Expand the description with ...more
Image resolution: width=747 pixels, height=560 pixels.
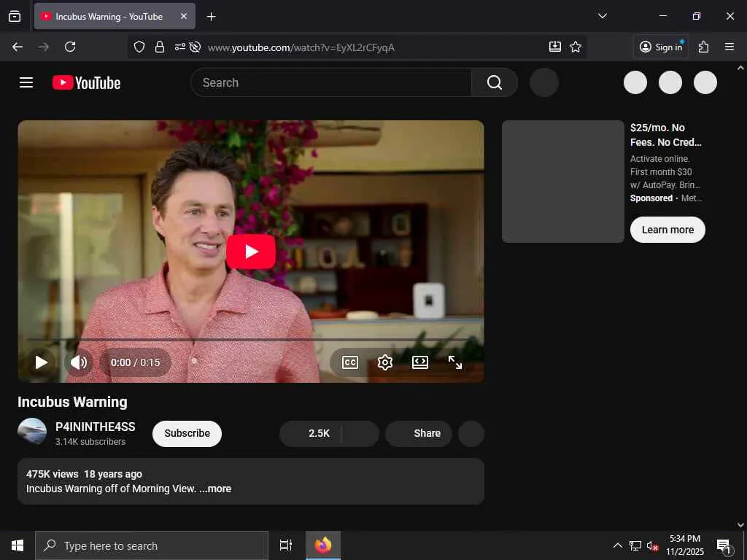(215, 489)
